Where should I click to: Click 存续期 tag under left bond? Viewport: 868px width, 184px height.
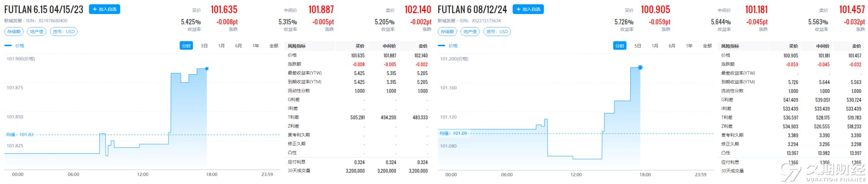coord(14,32)
